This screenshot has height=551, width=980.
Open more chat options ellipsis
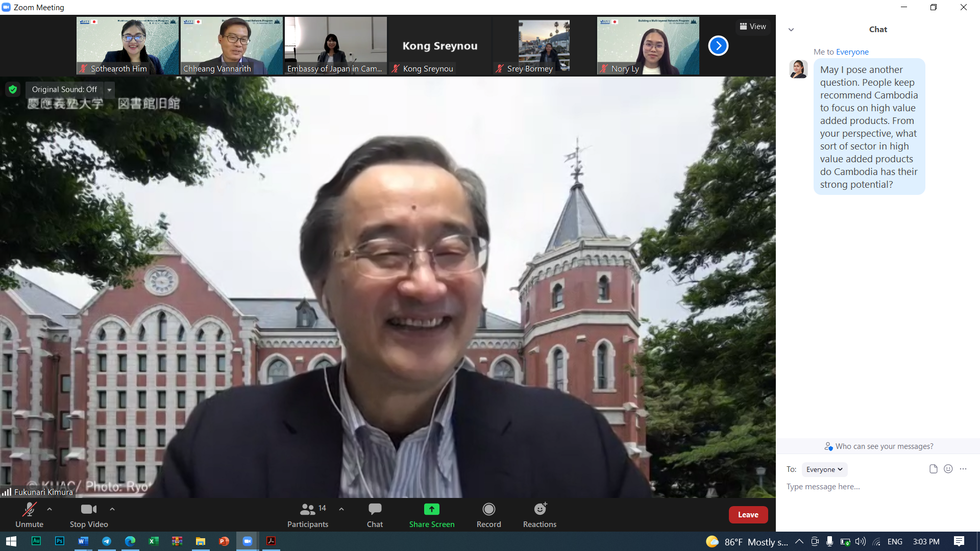[963, 469]
